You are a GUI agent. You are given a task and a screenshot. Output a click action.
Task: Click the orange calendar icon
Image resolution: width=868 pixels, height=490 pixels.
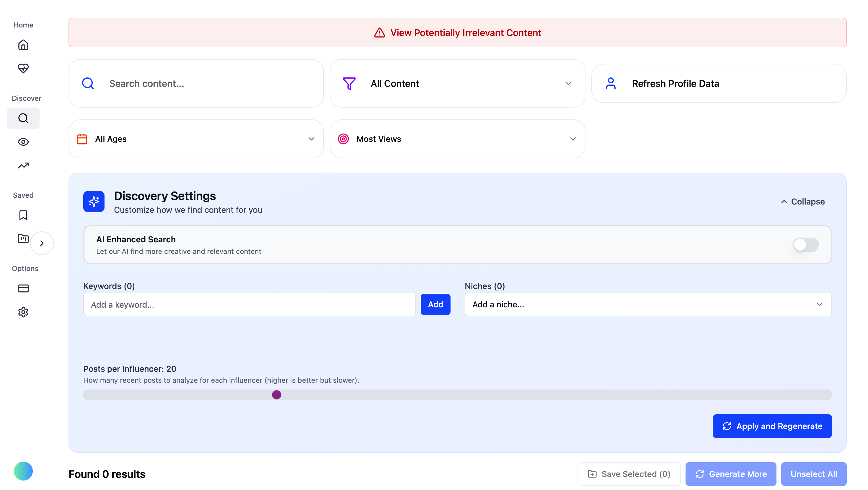tap(82, 139)
